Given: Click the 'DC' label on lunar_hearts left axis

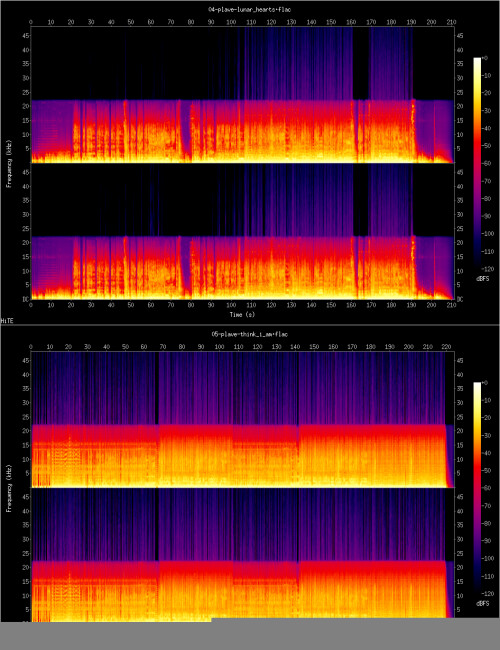Looking at the screenshot, I should pos(24,299).
